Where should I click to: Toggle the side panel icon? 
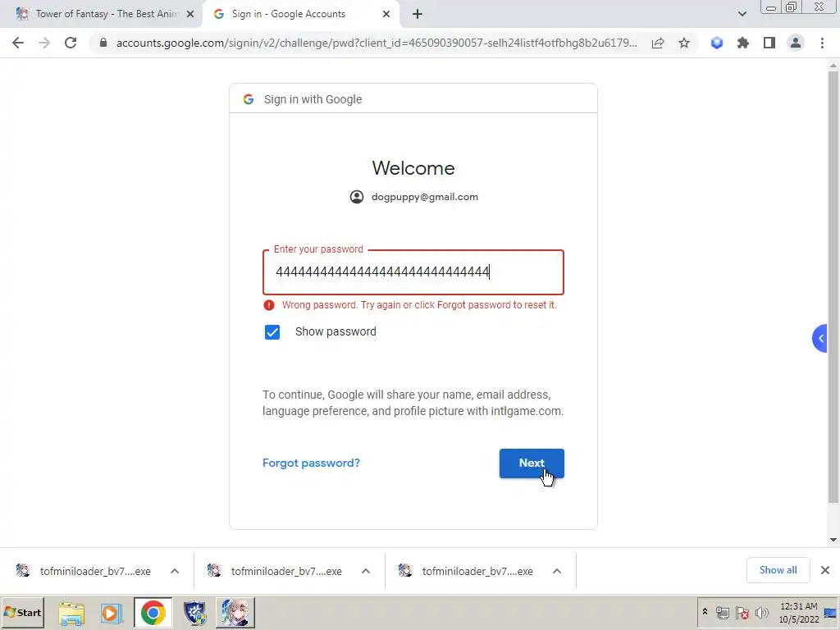(x=769, y=43)
